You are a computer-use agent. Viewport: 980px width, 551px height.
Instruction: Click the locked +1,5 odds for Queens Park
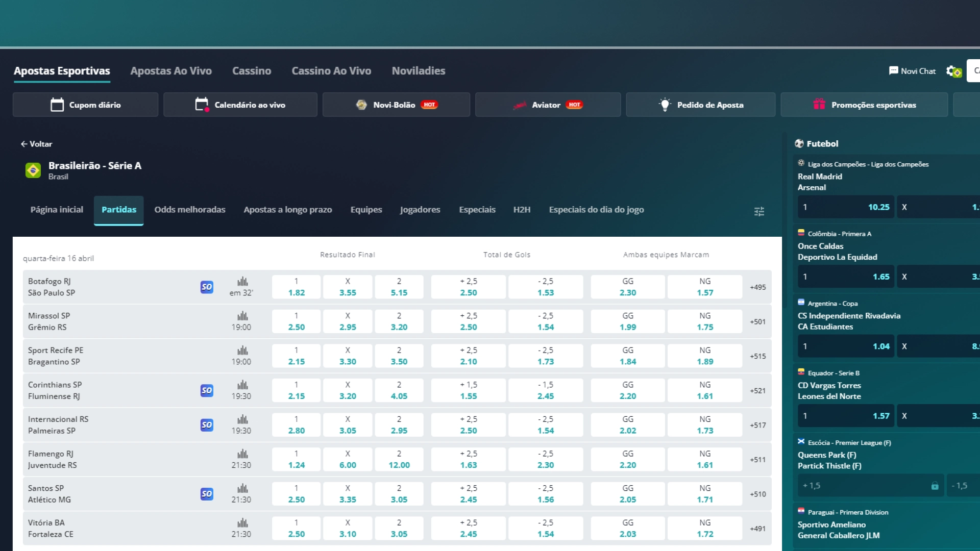point(871,486)
